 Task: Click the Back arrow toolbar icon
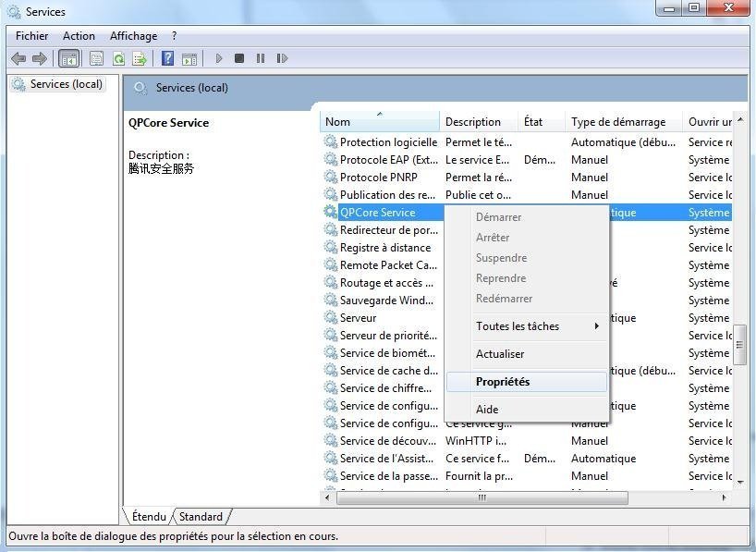(x=18, y=58)
